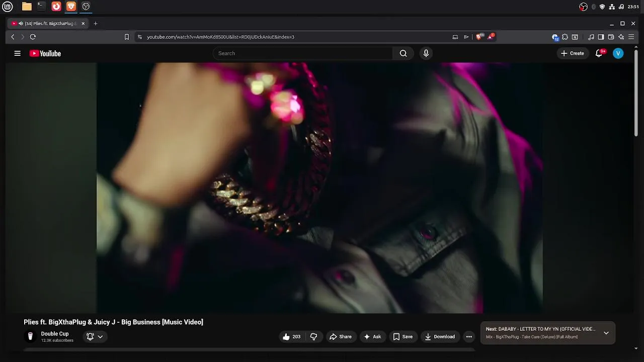Click the picture-in-picture screen icon in address bar
Viewport: 644px width, 362px height.
(455, 37)
